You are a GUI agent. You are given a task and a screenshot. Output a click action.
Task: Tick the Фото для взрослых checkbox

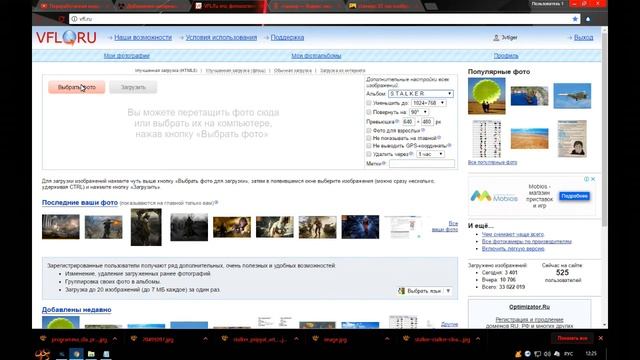coord(369,131)
